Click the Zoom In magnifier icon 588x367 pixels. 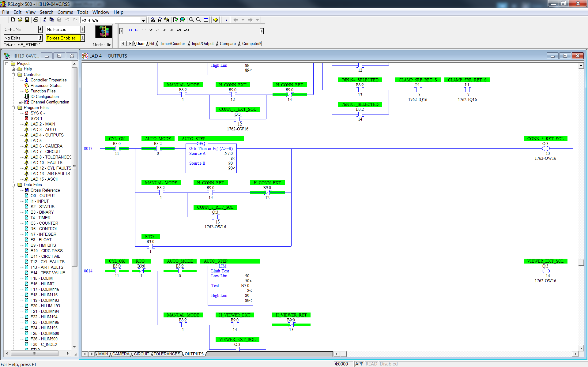click(191, 20)
